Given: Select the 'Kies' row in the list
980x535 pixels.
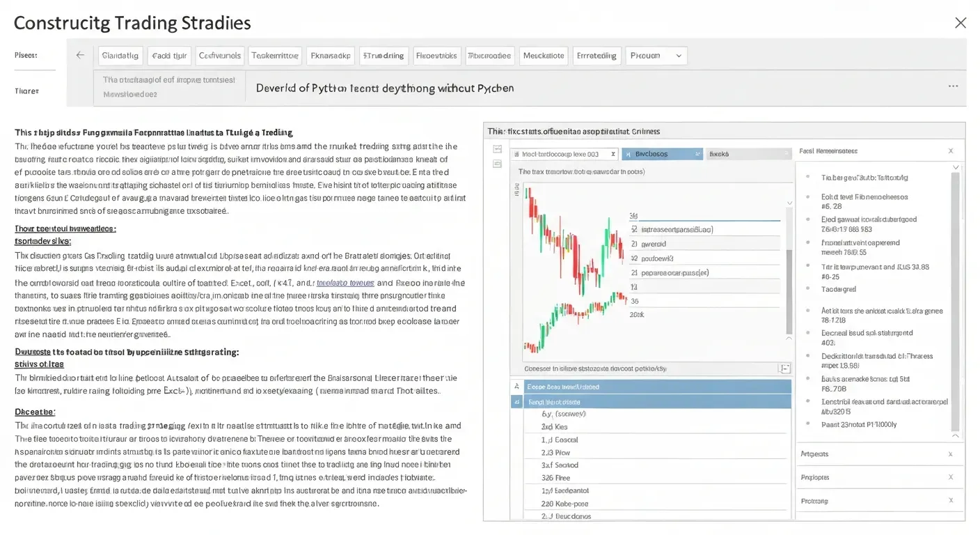Looking at the screenshot, I should coord(555,427).
